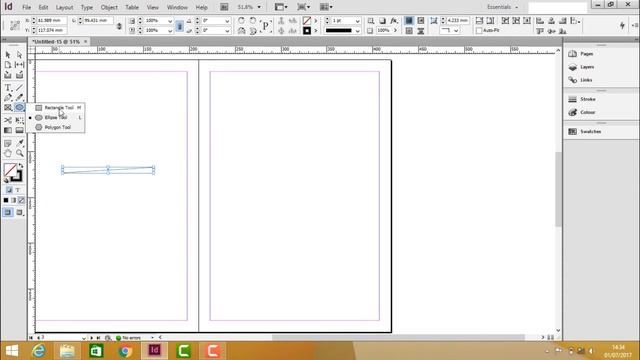Viewport: 640px width, 360px height.
Task: Switch to Normal view mode
Action: click(8, 212)
